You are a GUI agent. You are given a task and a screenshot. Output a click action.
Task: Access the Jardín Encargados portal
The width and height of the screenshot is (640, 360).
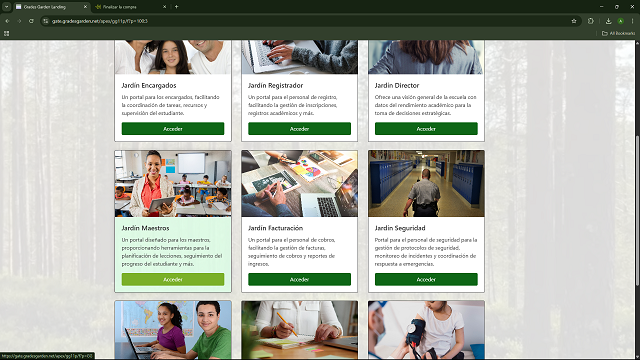(173, 129)
